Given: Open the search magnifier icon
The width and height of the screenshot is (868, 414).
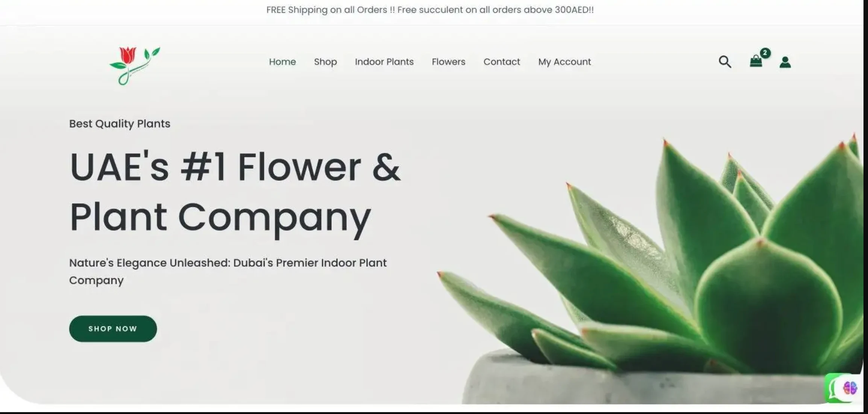Looking at the screenshot, I should (x=725, y=62).
